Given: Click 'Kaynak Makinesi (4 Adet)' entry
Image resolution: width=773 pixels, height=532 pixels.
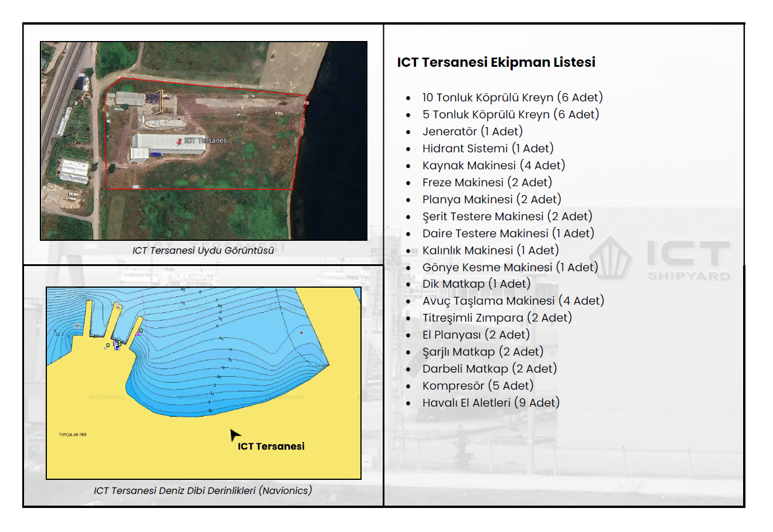Looking at the screenshot, I should 493,165.
